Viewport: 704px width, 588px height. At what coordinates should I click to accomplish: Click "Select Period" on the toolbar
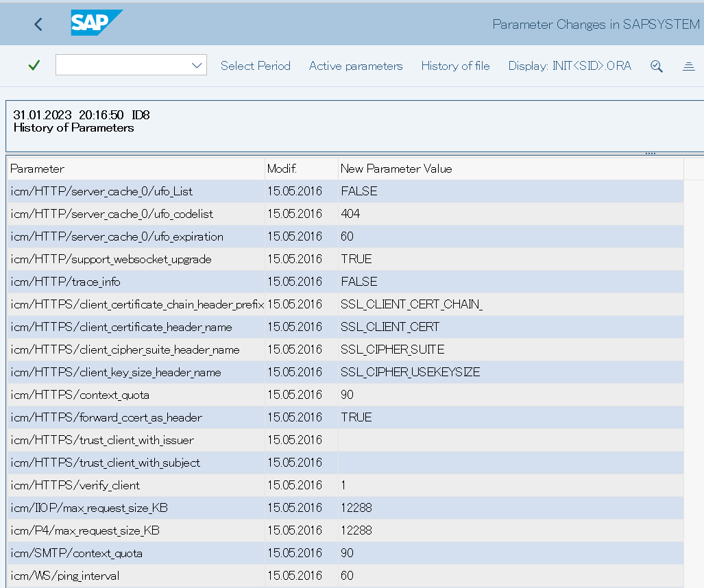tap(255, 66)
